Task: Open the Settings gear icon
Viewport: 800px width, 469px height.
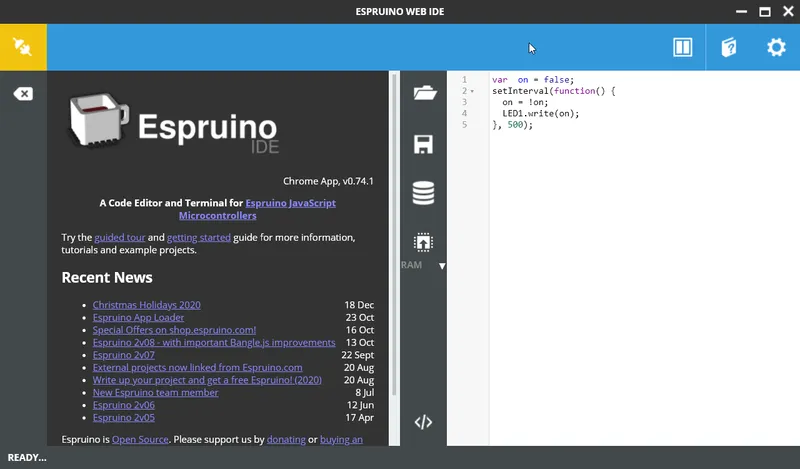Action: pyautogui.click(x=776, y=47)
